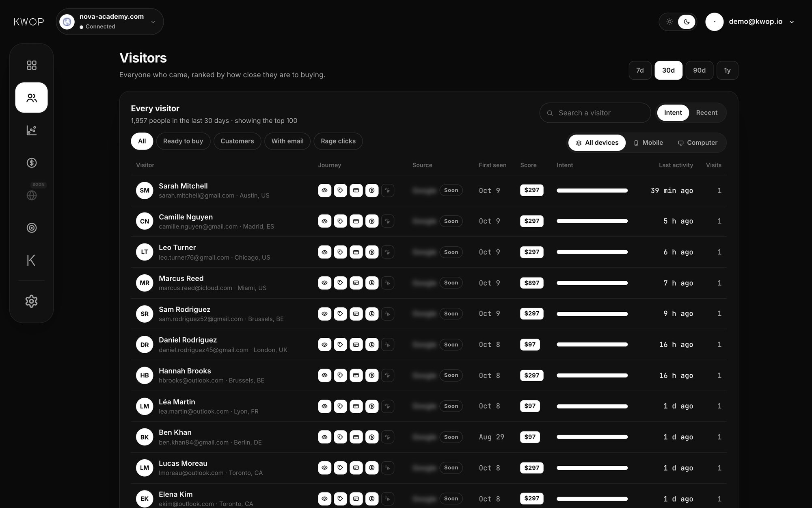The width and height of the screenshot is (812, 508).
Task: Select the Visitors people icon in sidebar
Action: click(x=31, y=98)
